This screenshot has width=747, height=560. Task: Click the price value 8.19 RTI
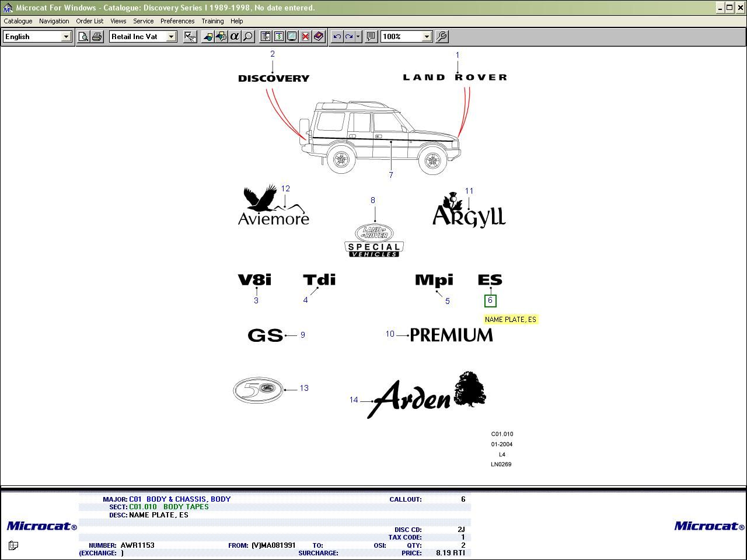coord(451,552)
